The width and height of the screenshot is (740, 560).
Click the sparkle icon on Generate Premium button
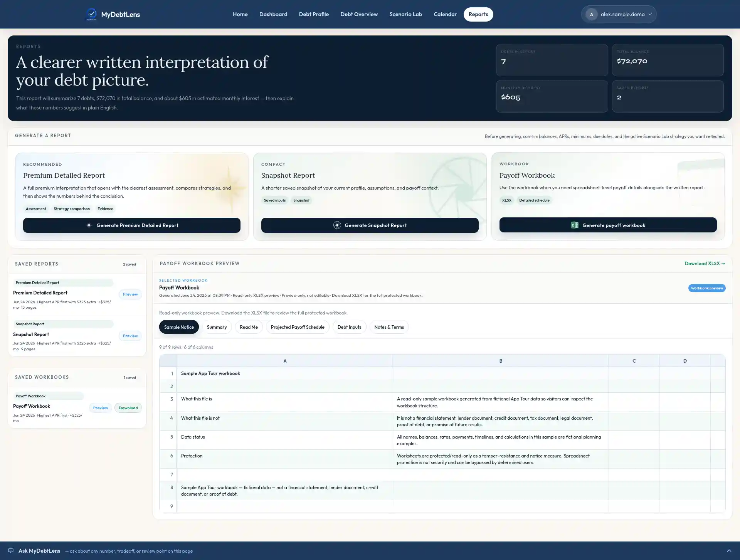pyautogui.click(x=89, y=225)
